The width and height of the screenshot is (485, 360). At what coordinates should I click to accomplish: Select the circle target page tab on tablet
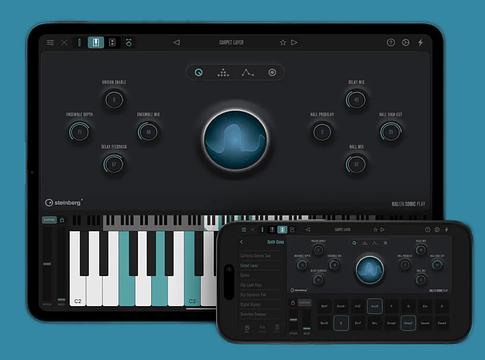272,72
